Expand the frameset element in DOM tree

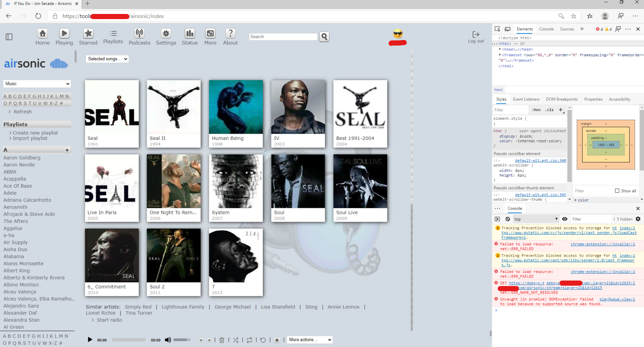pyautogui.click(x=500, y=55)
